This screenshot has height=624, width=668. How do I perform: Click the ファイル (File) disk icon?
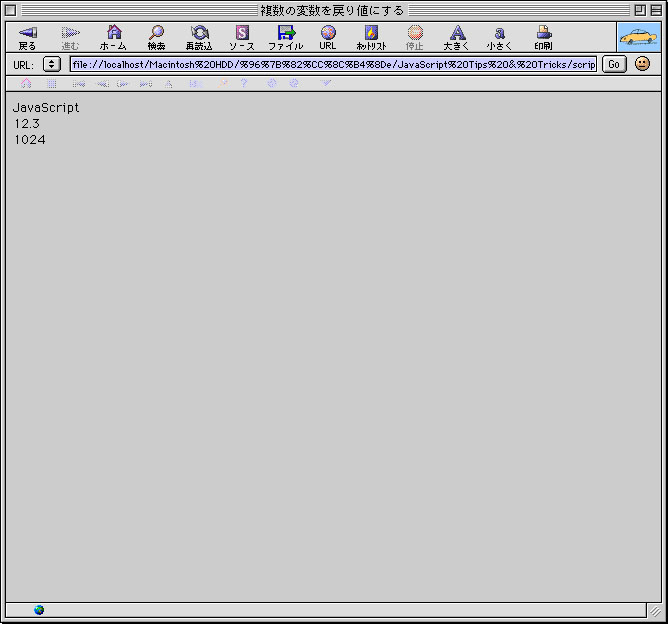(286, 32)
